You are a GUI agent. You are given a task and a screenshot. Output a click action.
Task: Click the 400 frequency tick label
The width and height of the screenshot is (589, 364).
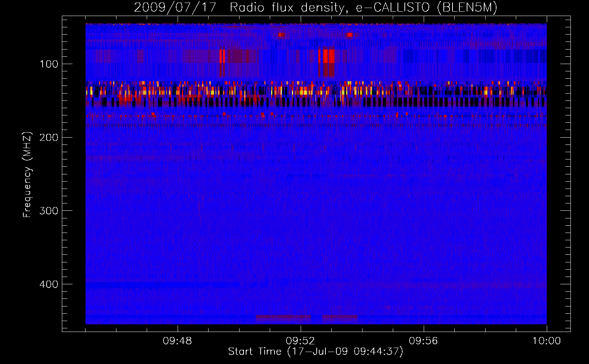(x=49, y=284)
